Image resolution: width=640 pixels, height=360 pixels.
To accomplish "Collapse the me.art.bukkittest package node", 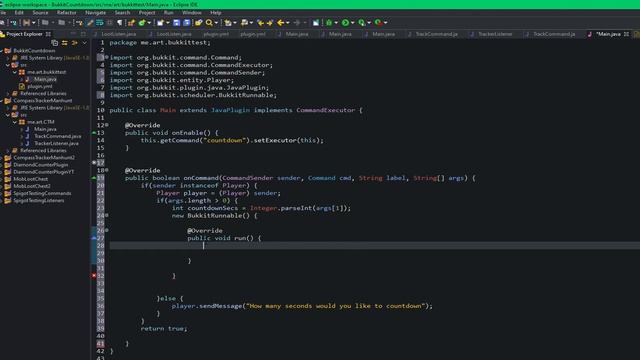I will click(15, 72).
